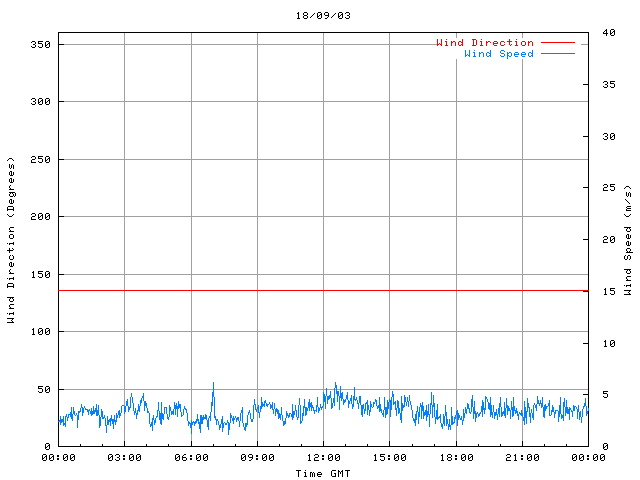Click the 15 m/s right axis label
The width and height of the screenshot is (640, 480).
609,291
